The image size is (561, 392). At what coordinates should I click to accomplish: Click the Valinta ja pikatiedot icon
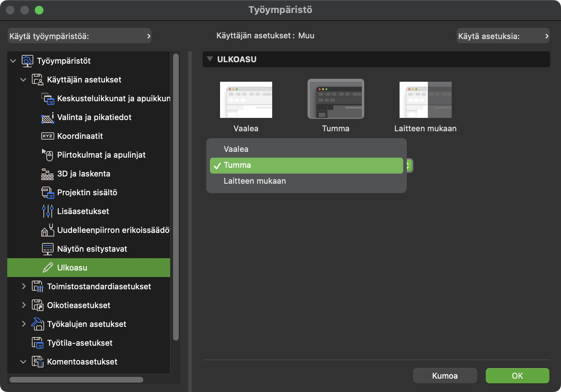click(47, 118)
